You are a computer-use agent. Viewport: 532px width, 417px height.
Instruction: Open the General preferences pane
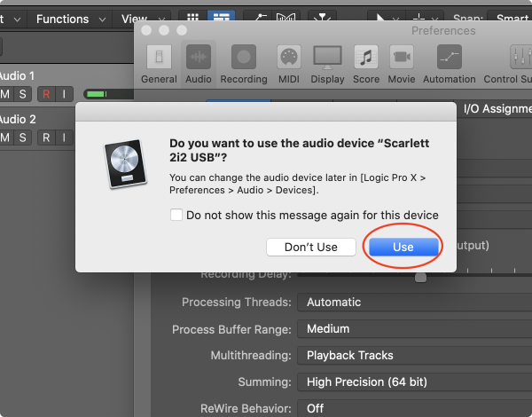(x=159, y=65)
